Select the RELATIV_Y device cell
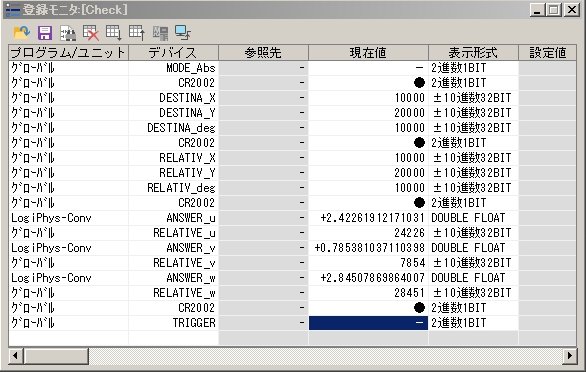Image resolution: width=586 pixels, height=372 pixels. (173, 173)
